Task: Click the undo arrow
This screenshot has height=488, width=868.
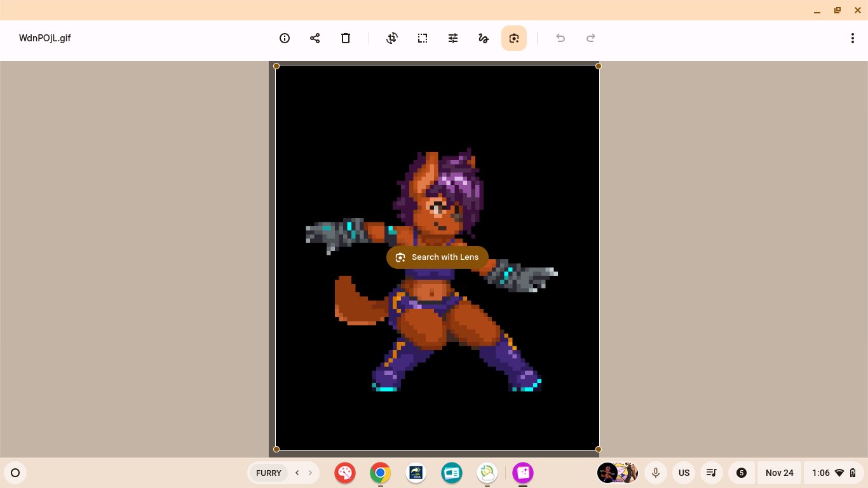Action: tap(560, 38)
